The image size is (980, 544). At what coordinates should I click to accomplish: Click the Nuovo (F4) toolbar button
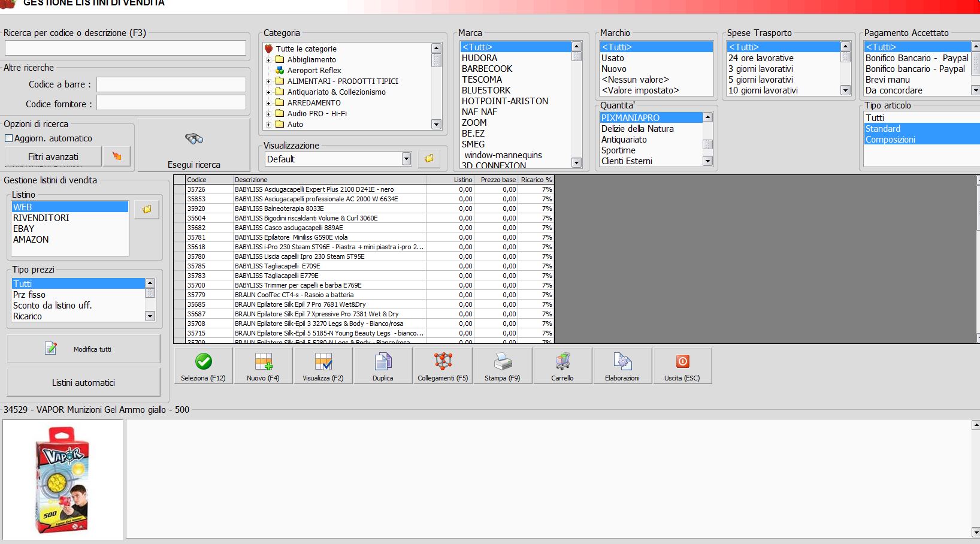tap(263, 366)
